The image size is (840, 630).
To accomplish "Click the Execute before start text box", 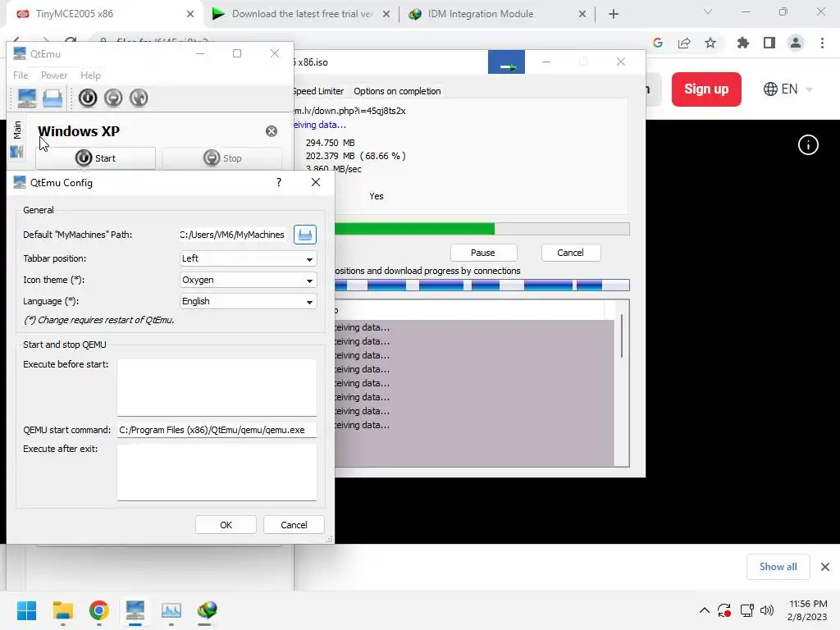I will pyautogui.click(x=217, y=387).
